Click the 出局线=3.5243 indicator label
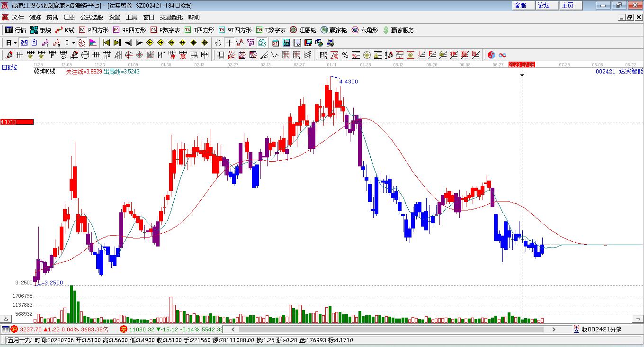Screen dimensions: 644x347 [121, 72]
